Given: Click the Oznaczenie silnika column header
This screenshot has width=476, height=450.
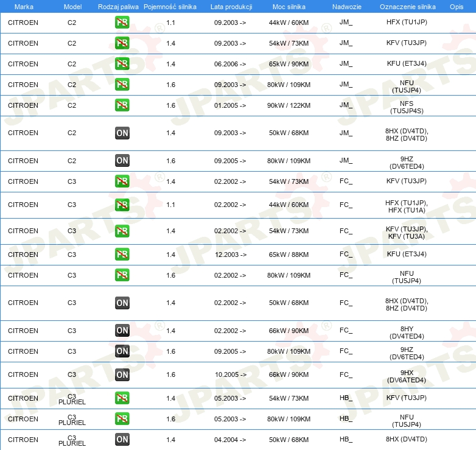Looking at the screenshot, I should click(x=407, y=7).
